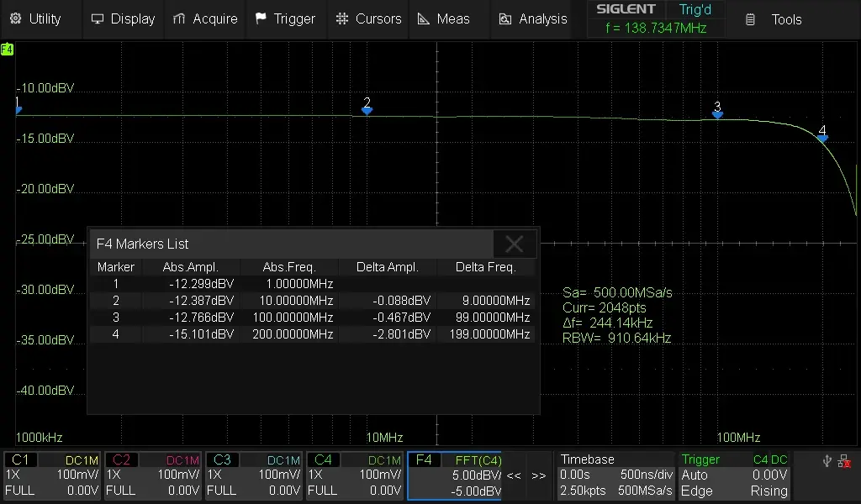The image size is (861, 504).
Task: Open the Acquire menu
Action: click(x=205, y=18)
